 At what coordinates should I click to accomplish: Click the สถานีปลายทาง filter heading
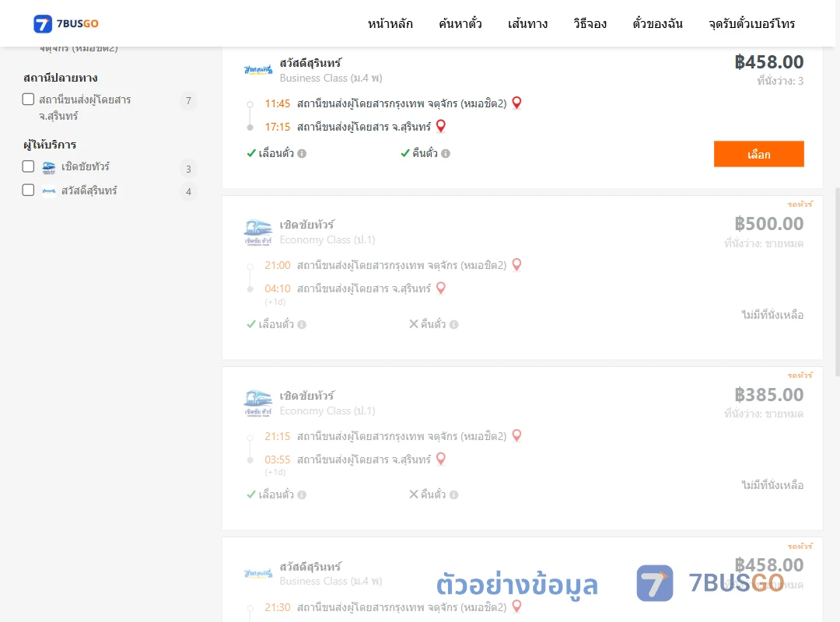[61, 78]
